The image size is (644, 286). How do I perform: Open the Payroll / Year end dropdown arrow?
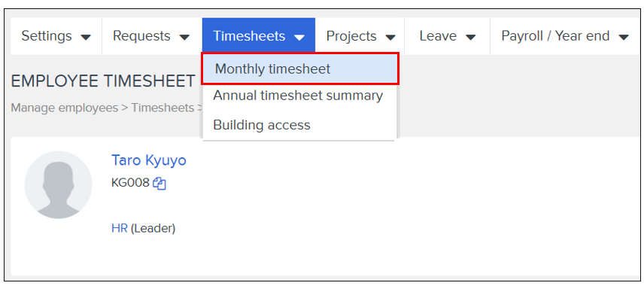click(x=624, y=38)
